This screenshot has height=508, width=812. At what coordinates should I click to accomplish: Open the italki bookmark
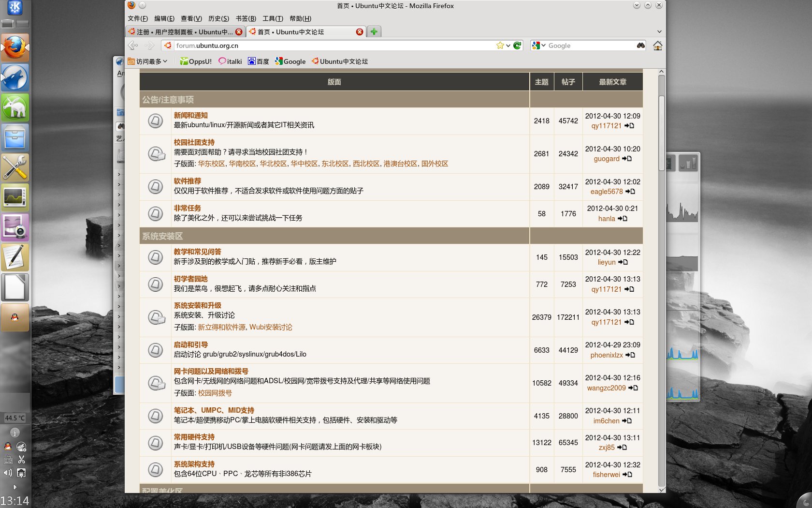point(230,61)
